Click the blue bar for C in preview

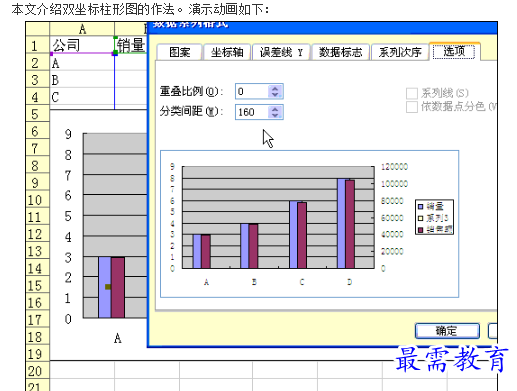coord(293,235)
